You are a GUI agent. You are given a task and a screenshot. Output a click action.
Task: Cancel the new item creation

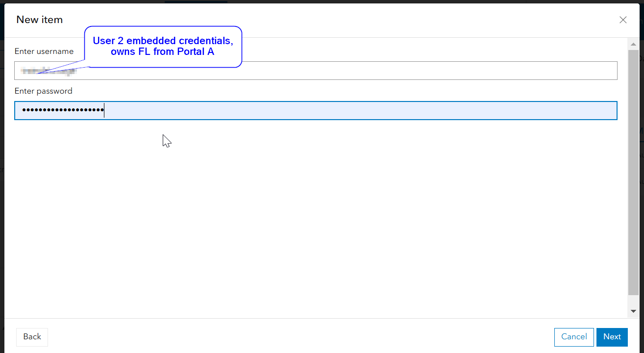[574, 337]
